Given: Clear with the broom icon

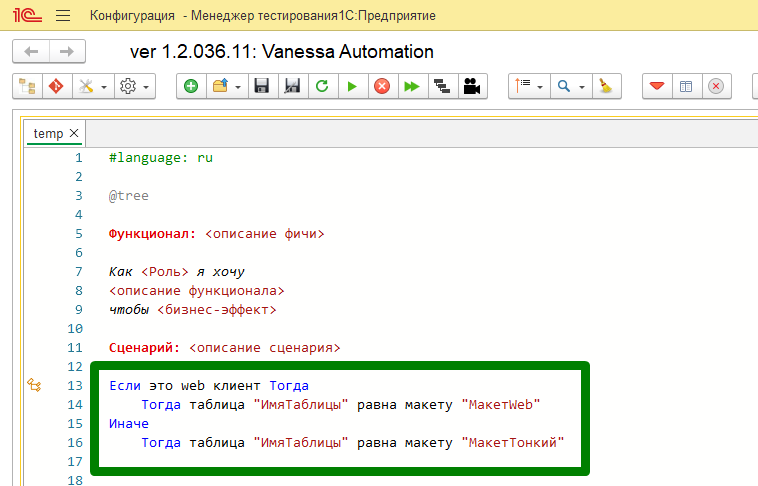Looking at the screenshot, I should click(606, 87).
